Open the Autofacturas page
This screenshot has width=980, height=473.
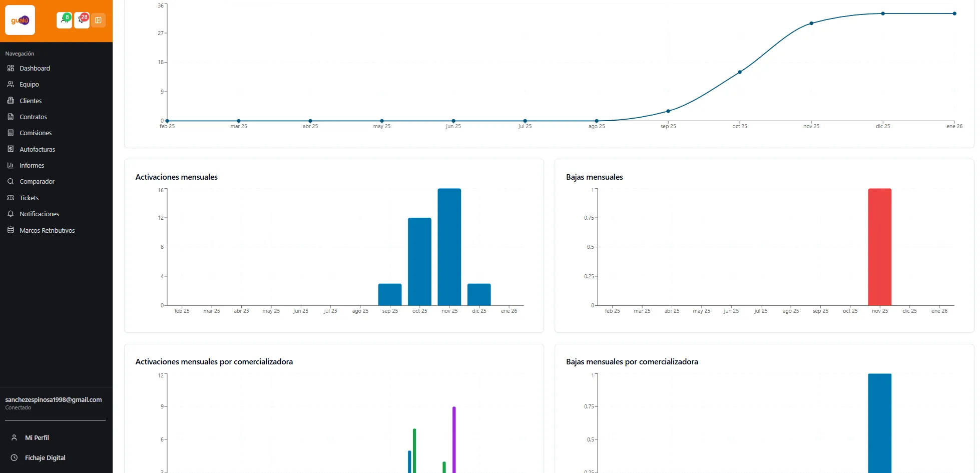(x=37, y=149)
